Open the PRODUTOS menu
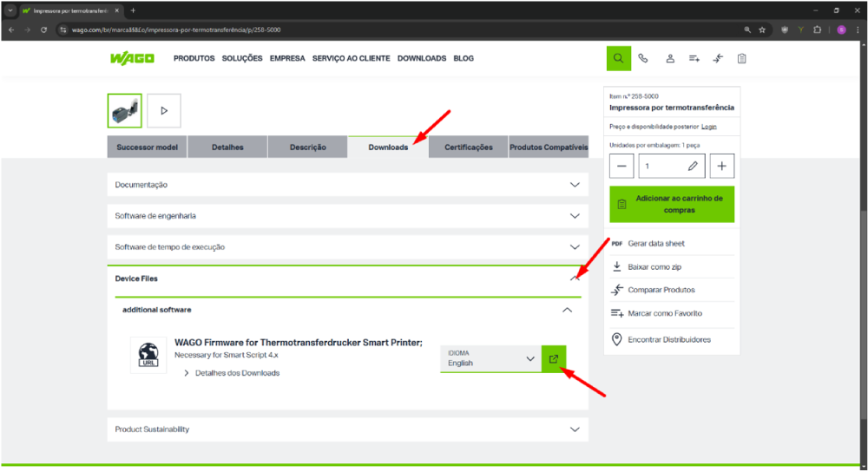The height and width of the screenshot is (472, 868). click(x=194, y=58)
